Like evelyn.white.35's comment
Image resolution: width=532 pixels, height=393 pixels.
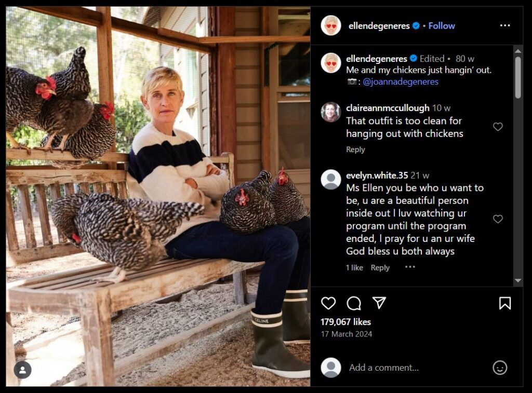pos(498,219)
